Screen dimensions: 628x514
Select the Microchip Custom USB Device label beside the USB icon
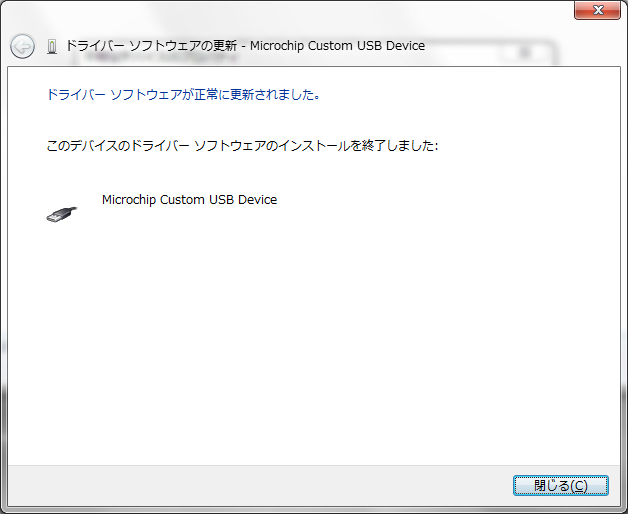tap(189, 200)
